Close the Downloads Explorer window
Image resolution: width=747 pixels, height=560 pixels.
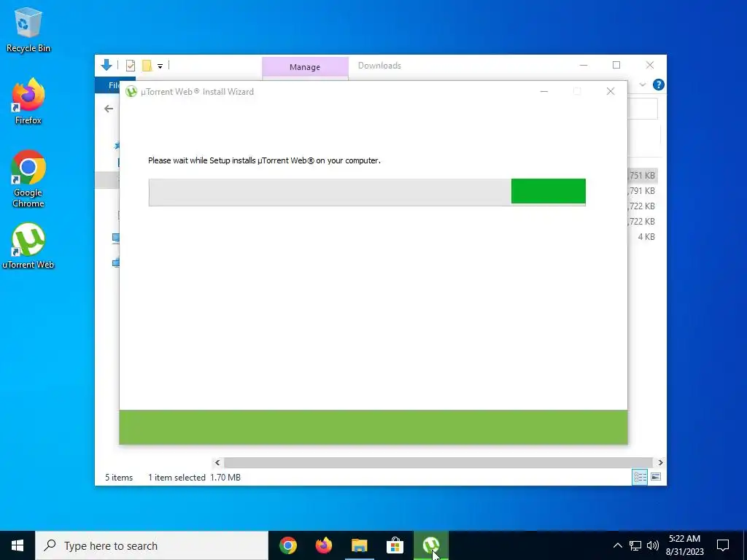tap(650, 65)
